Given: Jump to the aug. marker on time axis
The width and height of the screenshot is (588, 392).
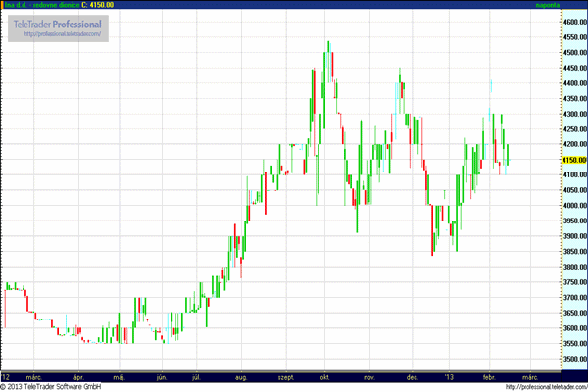Looking at the screenshot, I should click(x=240, y=376).
